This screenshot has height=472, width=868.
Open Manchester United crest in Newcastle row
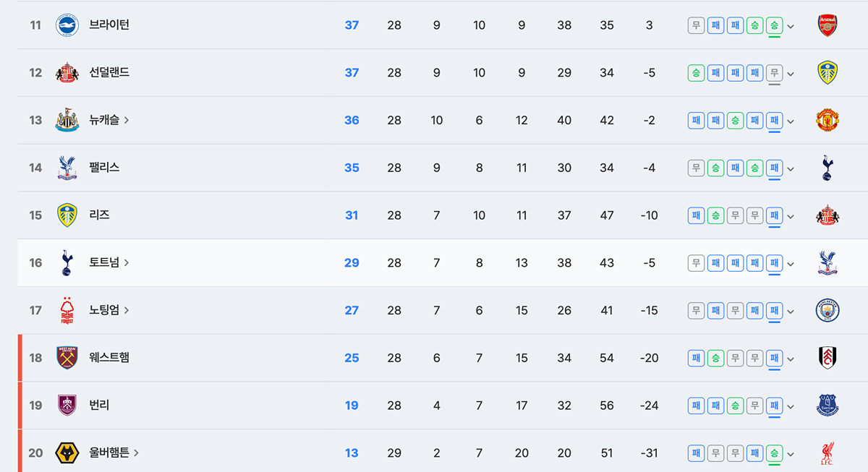[827, 121]
